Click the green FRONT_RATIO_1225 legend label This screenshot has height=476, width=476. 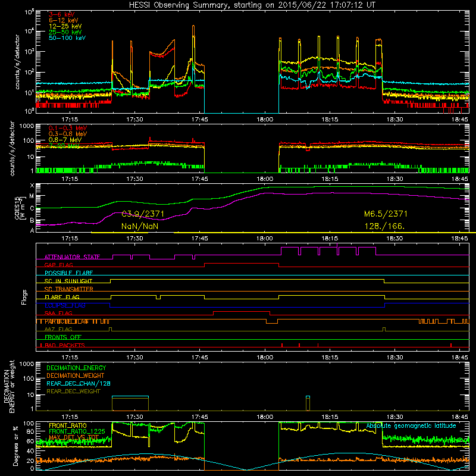[77, 431]
